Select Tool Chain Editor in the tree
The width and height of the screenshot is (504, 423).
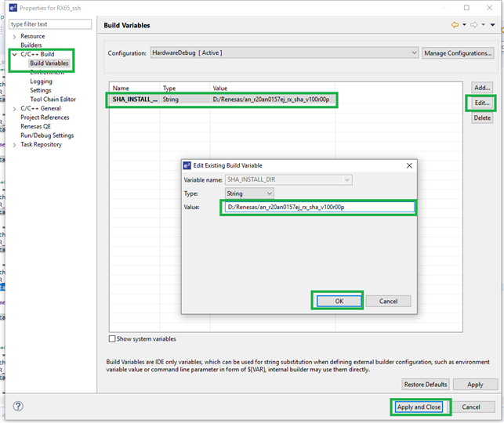click(x=53, y=99)
